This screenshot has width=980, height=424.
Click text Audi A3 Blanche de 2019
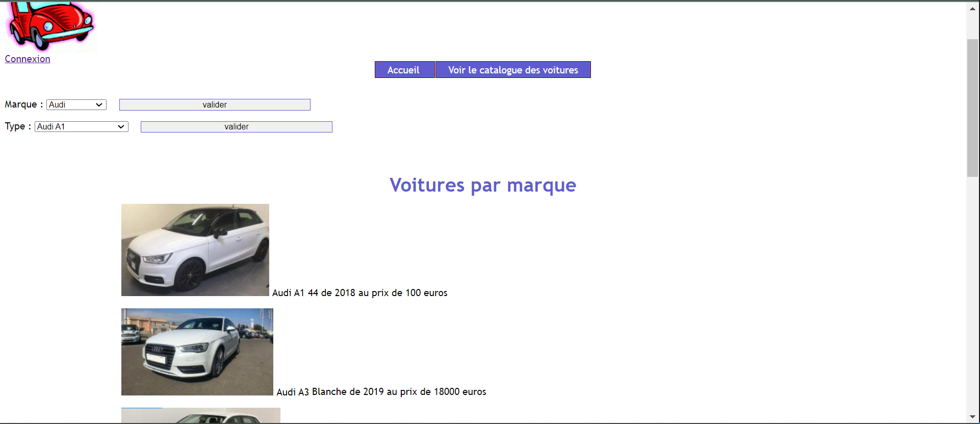pos(330,391)
